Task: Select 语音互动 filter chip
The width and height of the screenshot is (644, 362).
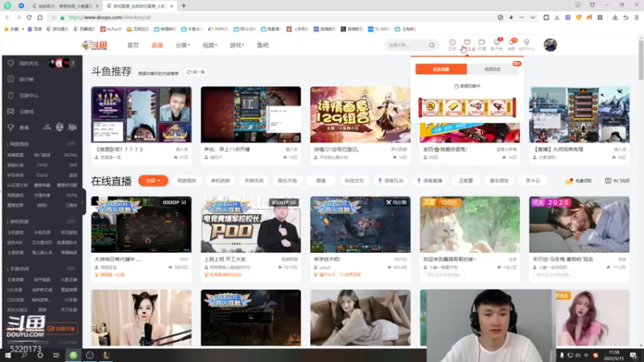Action: tap(390, 180)
